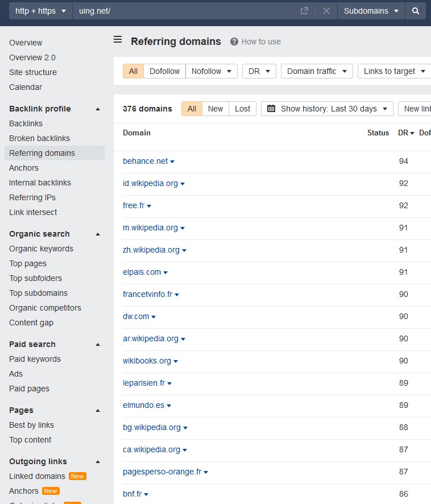Open the http + https protocol dropdown

point(40,11)
